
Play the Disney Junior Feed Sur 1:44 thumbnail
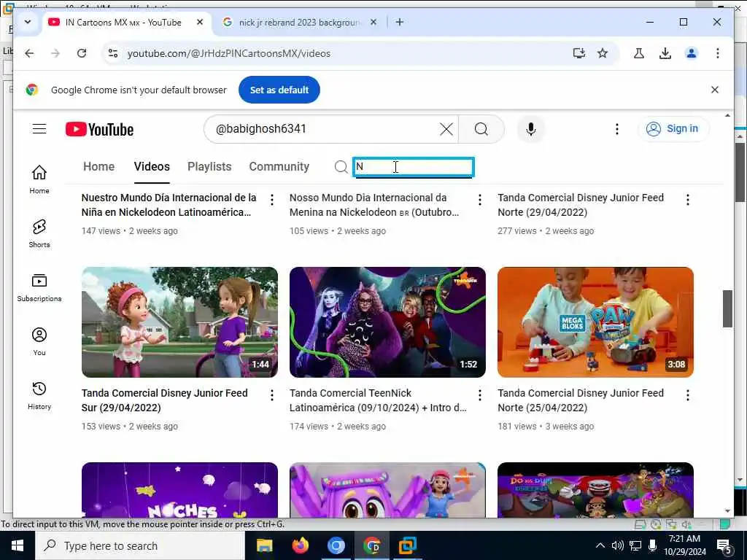[x=179, y=322]
